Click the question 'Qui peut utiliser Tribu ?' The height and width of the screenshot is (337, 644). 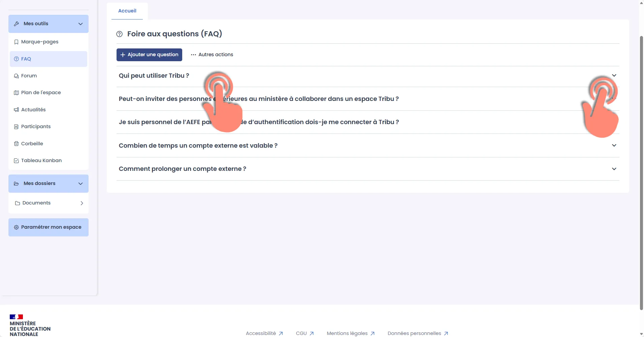tap(154, 76)
